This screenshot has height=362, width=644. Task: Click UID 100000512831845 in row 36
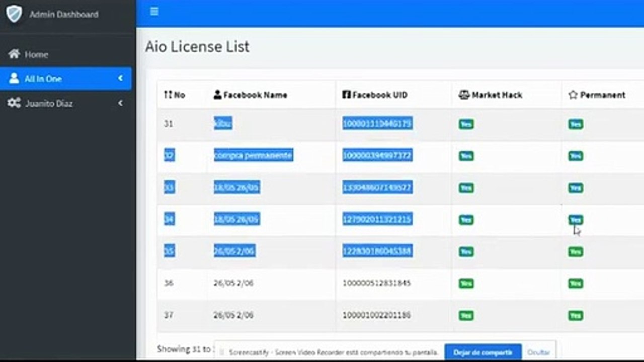pos(377,283)
